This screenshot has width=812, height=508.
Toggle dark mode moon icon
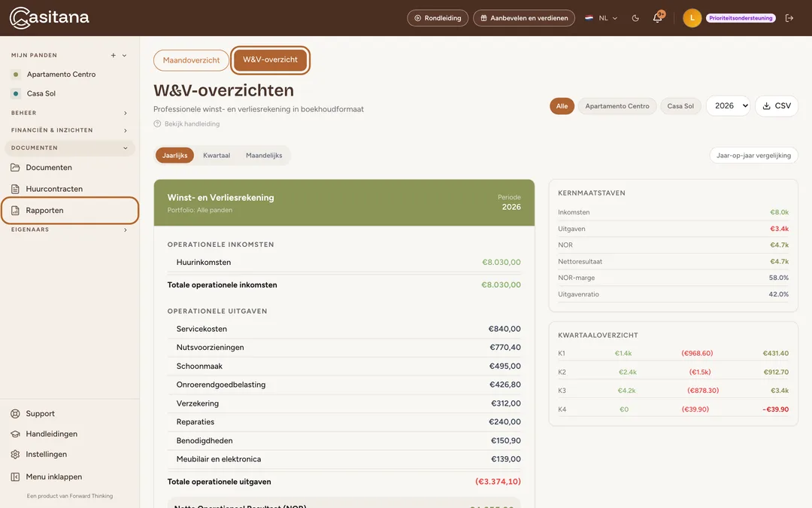pyautogui.click(x=635, y=18)
